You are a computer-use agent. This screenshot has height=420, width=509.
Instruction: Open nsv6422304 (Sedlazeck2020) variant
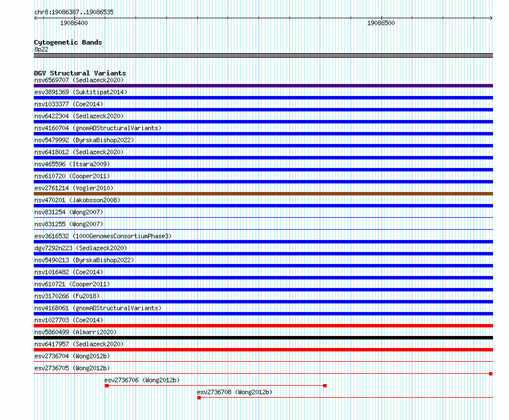coord(79,116)
